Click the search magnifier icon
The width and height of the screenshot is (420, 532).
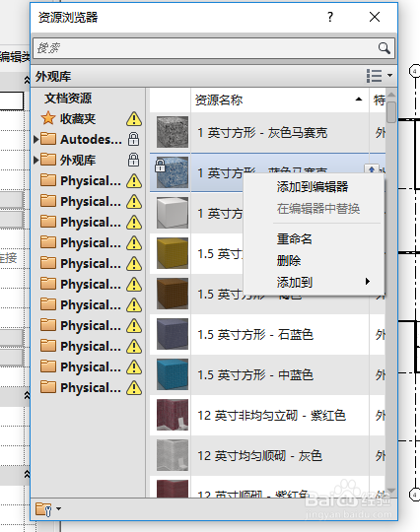(384, 48)
